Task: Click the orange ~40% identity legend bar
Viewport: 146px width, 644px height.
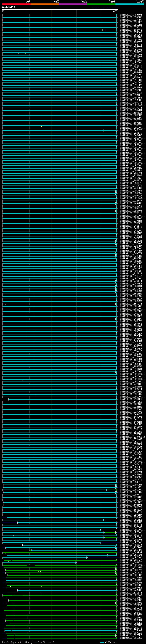Action: click(45, 4)
